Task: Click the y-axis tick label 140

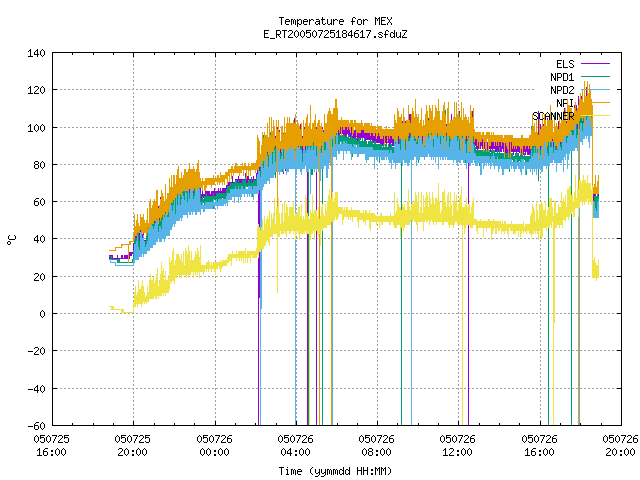Action: point(36,53)
